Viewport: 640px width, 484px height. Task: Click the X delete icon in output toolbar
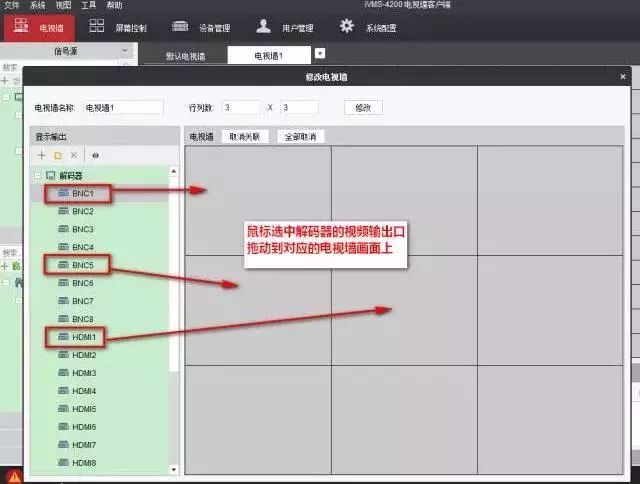[x=73, y=156]
